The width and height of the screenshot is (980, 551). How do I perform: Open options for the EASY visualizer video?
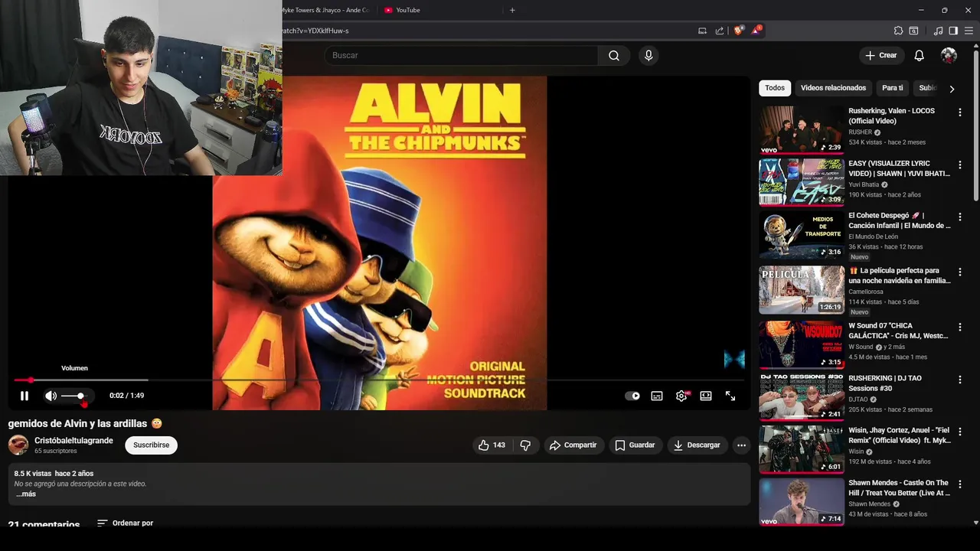(x=959, y=165)
